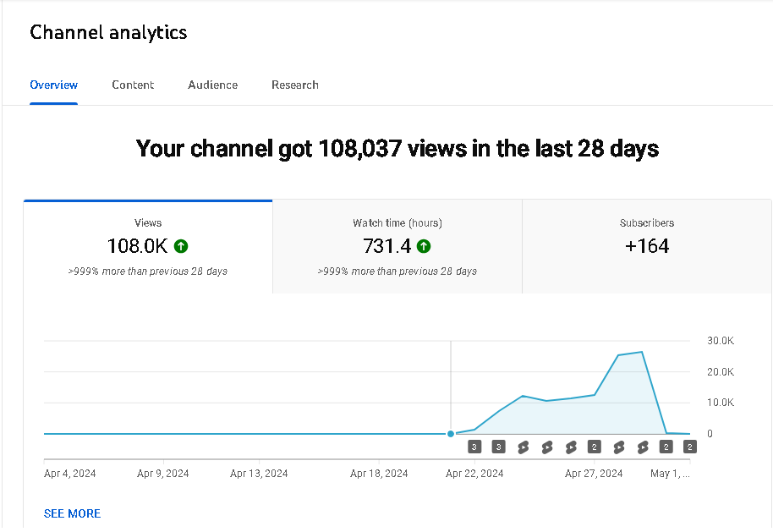The image size is (773, 532).
Task: Show the Watch time (hours) metric chart
Action: click(x=397, y=246)
